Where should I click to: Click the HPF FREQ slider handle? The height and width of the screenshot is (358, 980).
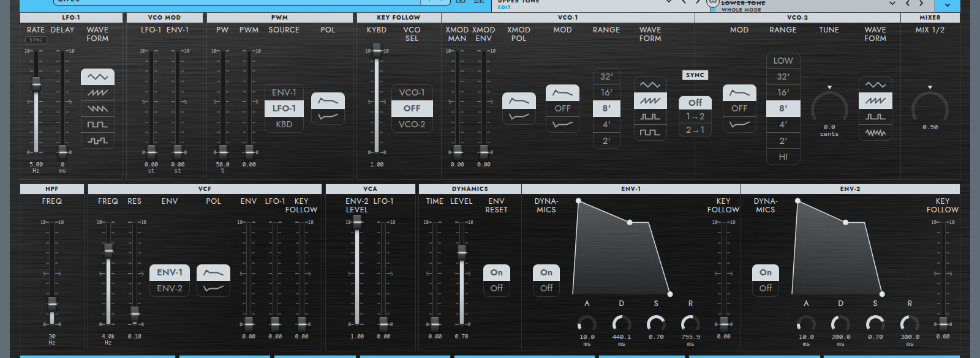(x=52, y=303)
